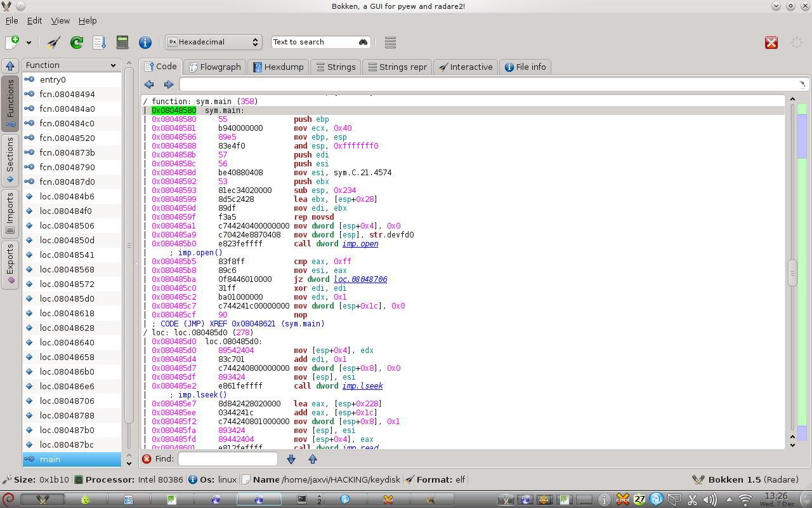Screen dimensions: 812x508
Task: Click the blue info icon
Action: (x=145, y=43)
